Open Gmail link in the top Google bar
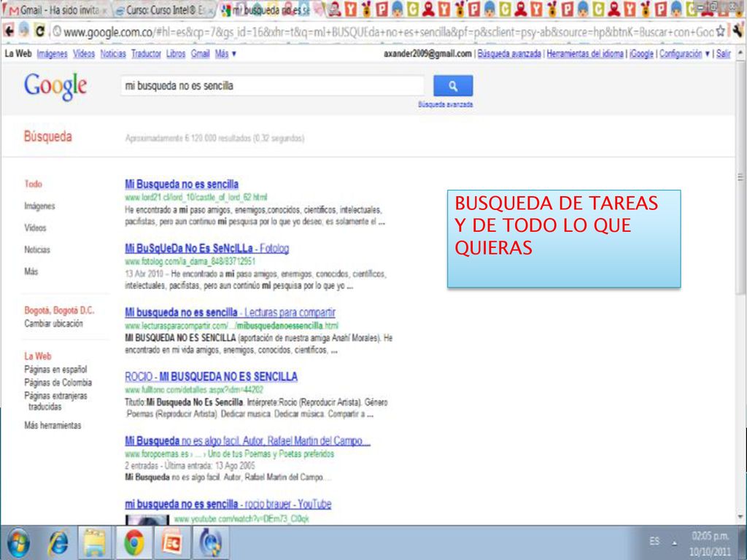The image size is (747, 560). (x=200, y=54)
